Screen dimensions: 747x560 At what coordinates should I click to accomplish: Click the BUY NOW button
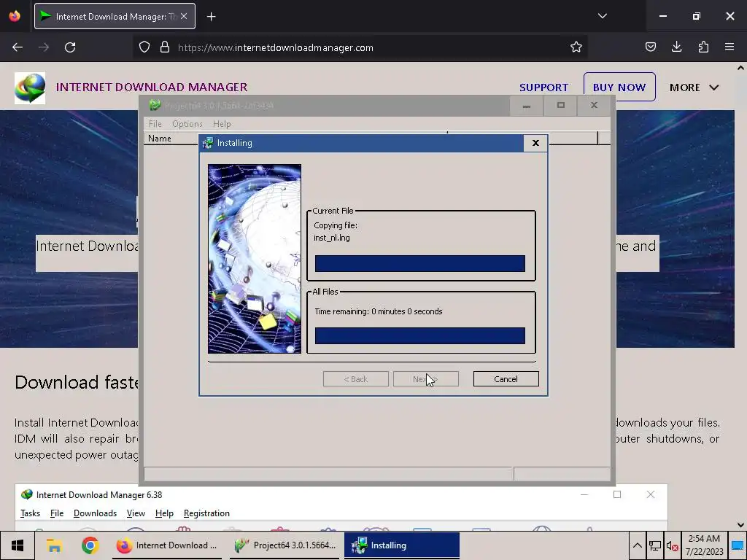pos(619,87)
